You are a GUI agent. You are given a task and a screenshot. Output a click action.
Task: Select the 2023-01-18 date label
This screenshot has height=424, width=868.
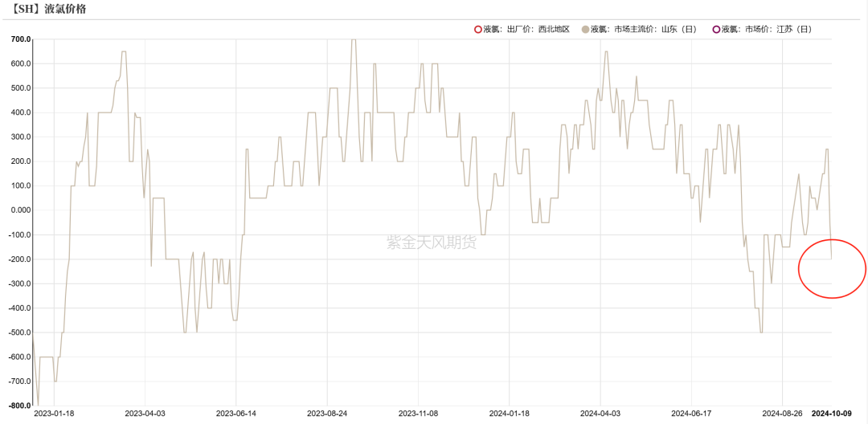click(x=54, y=414)
